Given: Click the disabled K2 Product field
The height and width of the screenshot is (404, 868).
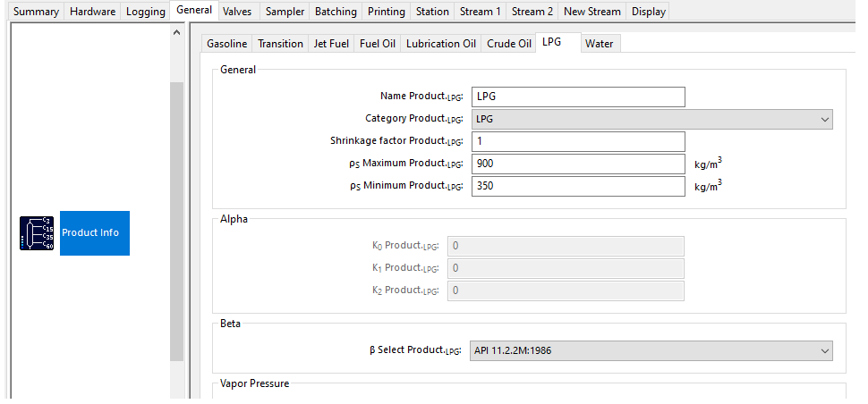Looking at the screenshot, I should tap(566, 290).
